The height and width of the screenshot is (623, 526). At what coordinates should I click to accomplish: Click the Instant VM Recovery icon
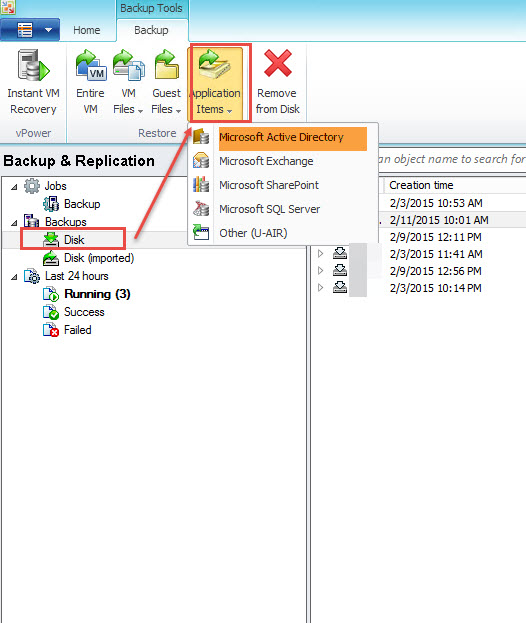pyautogui.click(x=33, y=65)
